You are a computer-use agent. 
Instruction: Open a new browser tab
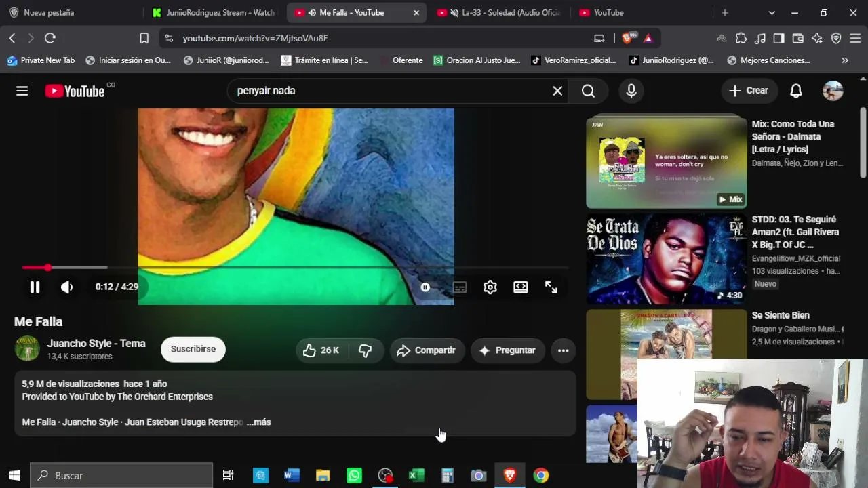click(725, 13)
